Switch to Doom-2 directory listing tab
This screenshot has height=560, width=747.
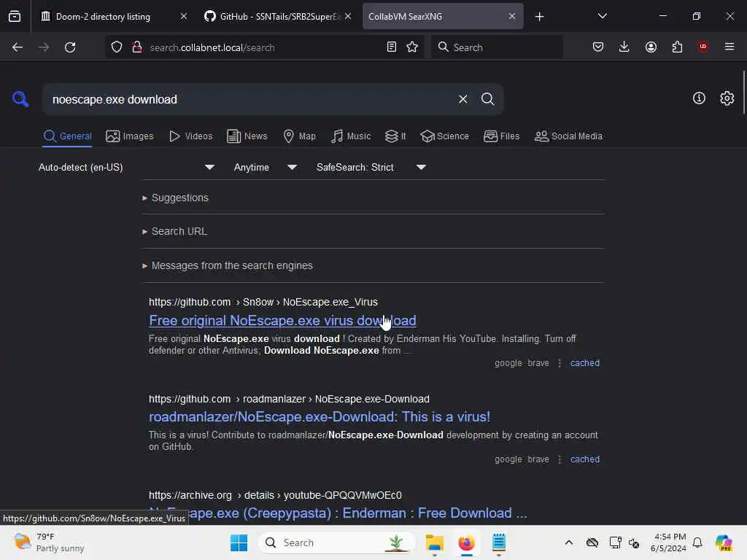click(103, 17)
